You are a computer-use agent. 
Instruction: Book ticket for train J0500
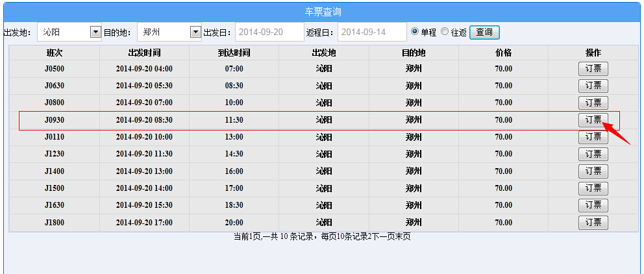click(x=593, y=68)
